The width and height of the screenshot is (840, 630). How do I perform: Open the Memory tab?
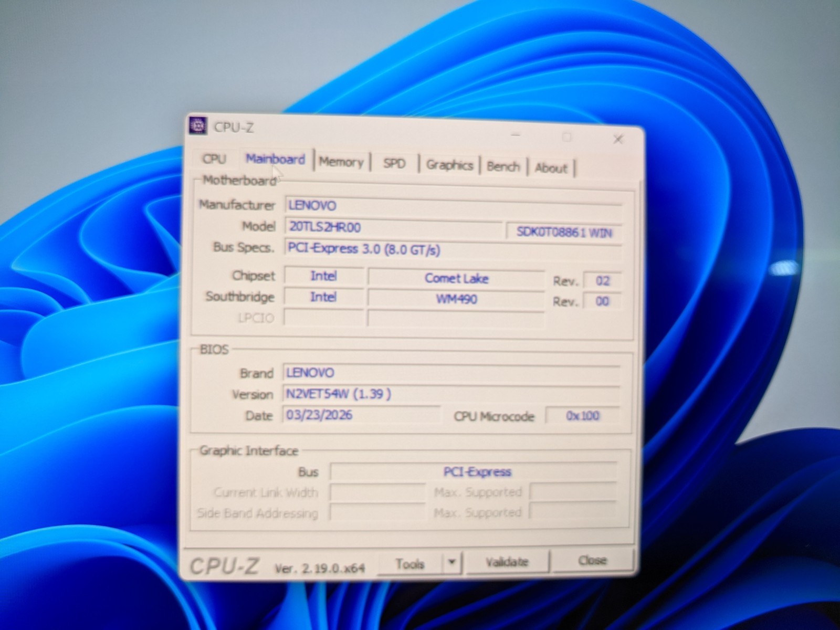[x=341, y=162]
